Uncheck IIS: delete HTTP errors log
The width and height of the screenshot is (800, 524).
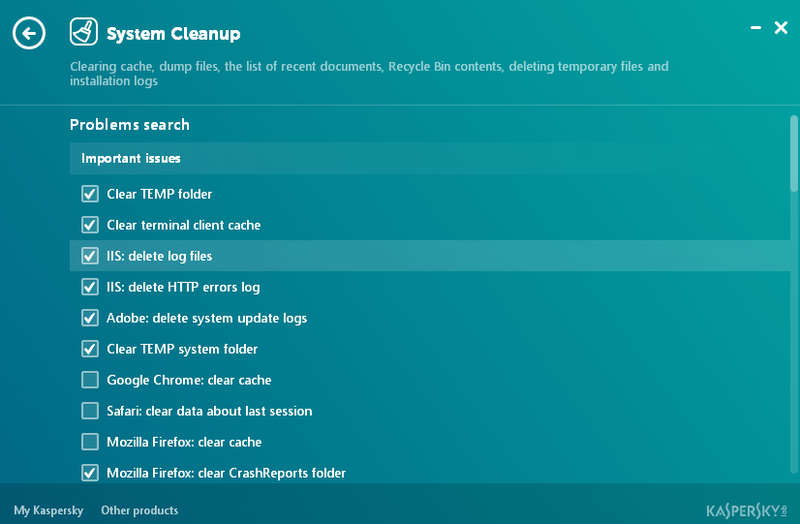(90, 287)
